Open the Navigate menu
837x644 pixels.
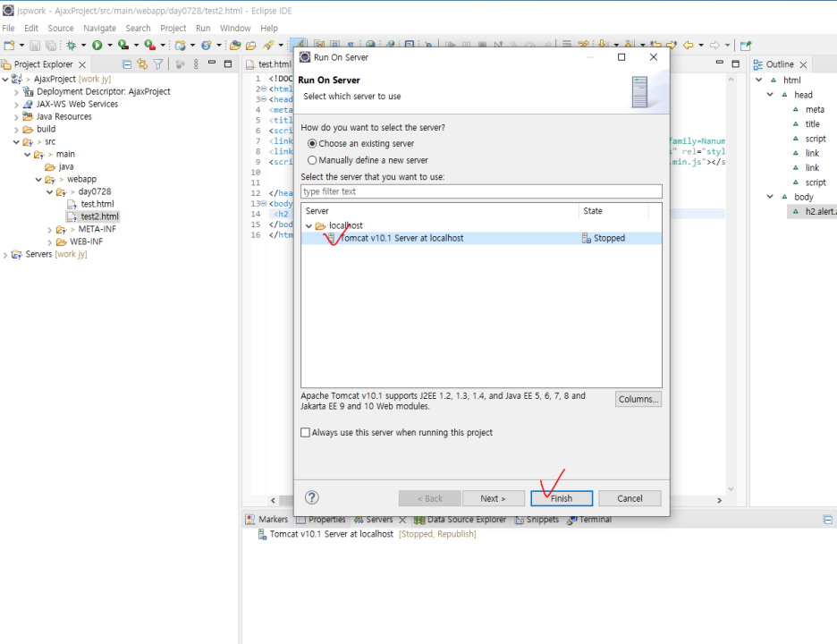pyautogui.click(x=99, y=28)
